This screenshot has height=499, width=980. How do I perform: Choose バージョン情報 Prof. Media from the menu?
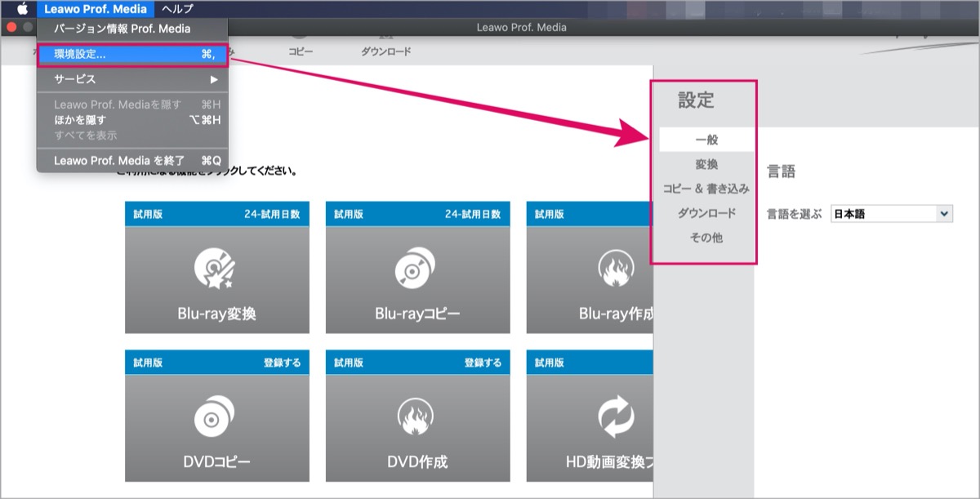[132, 29]
